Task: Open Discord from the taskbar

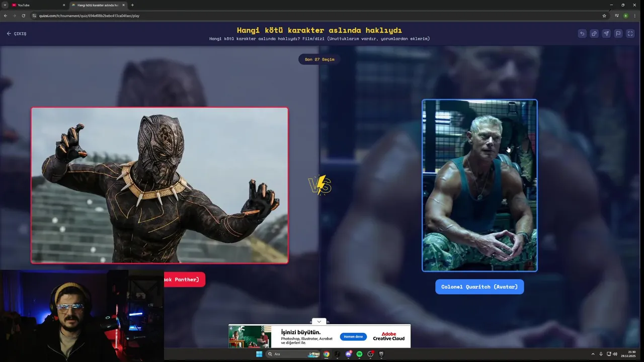Action: [x=349, y=354]
